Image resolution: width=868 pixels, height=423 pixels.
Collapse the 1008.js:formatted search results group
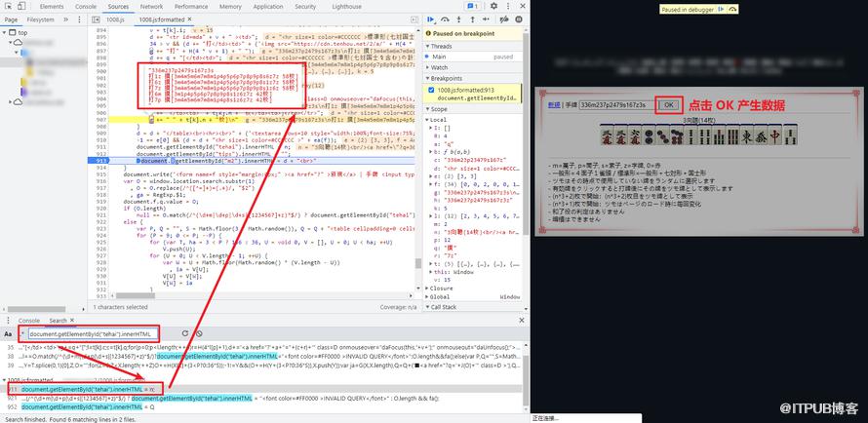coord(5,380)
